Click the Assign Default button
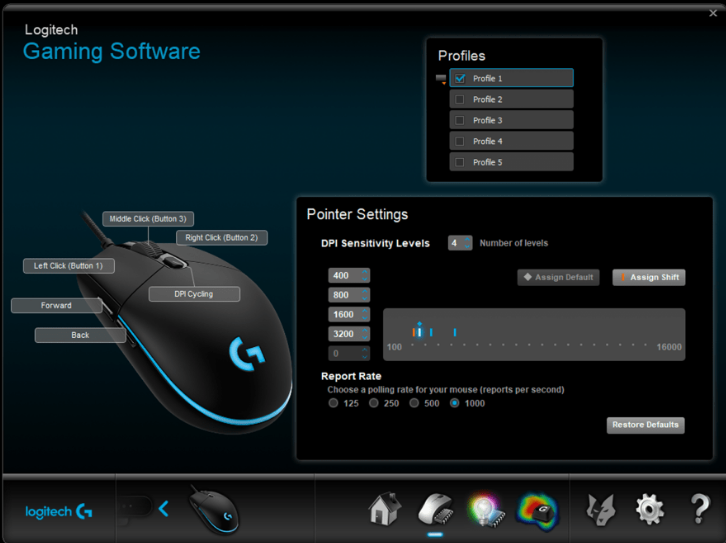Viewport: 726px width, 543px height. [x=558, y=277]
